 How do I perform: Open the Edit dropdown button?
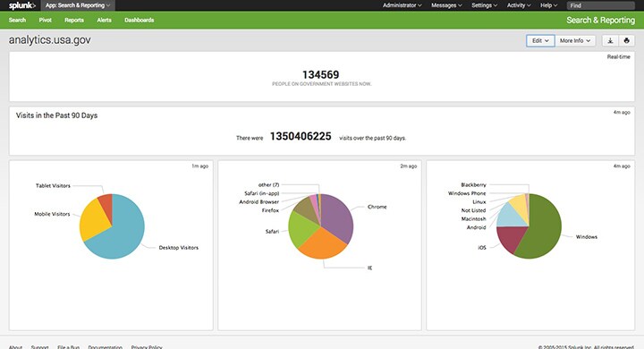click(540, 40)
